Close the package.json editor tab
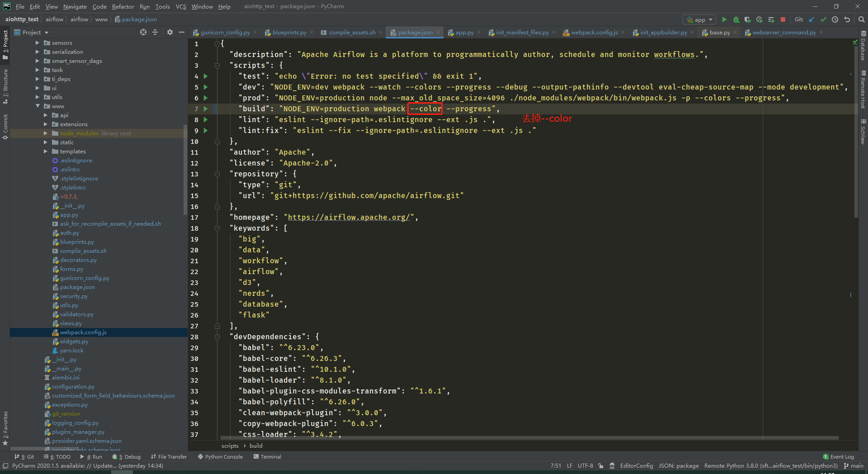 pyautogui.click(x=438, y=32)
